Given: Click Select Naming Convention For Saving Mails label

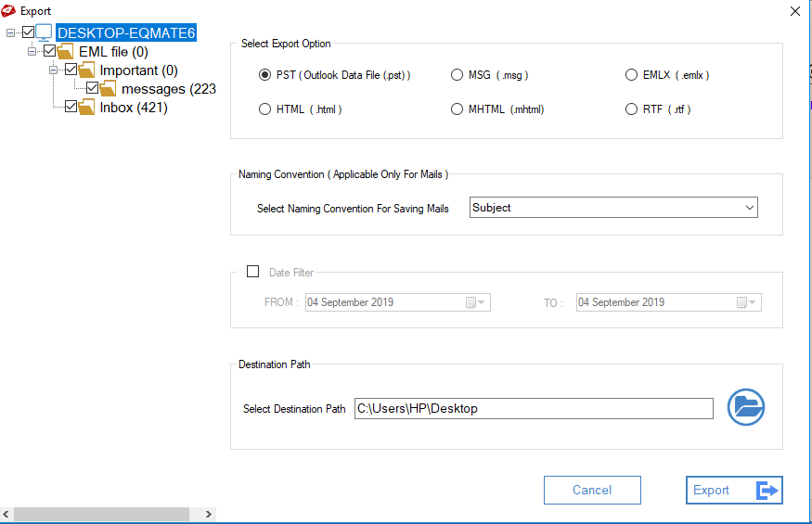Looking at the screenshot, I should (353, 209).
